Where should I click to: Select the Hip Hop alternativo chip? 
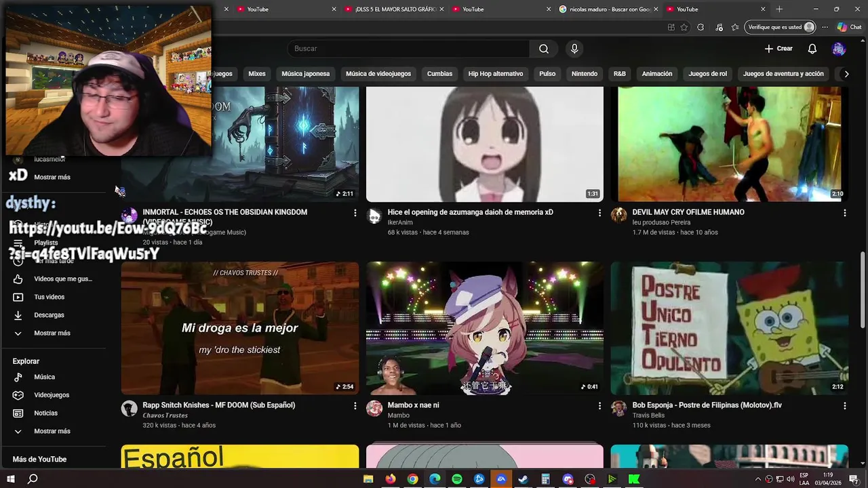click(496, 74)
